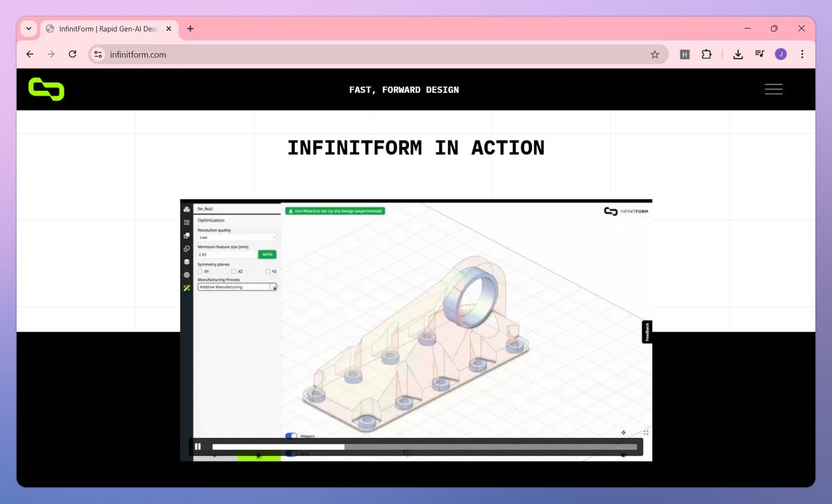
Task: Click the site information icon in address bar
Action: (x=98, y=54)
